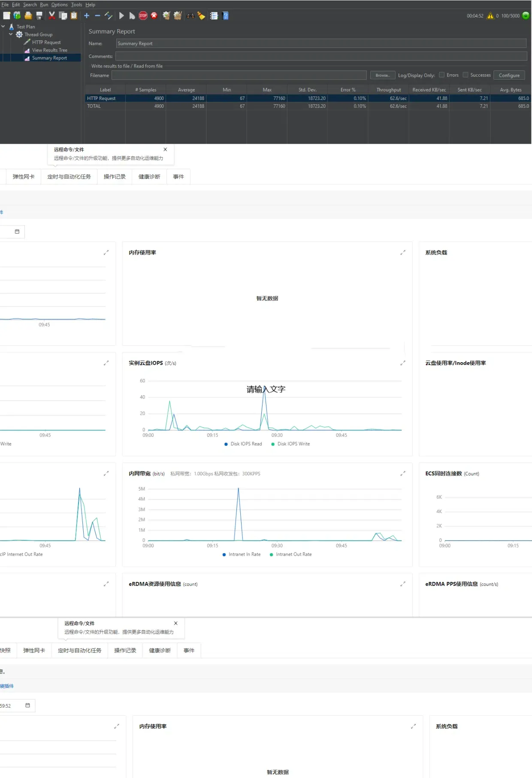Image resolution: width=532 pixels, height=778 pixels.
Task: Click the plus Add element icon
Action: [x=86, y=16]
